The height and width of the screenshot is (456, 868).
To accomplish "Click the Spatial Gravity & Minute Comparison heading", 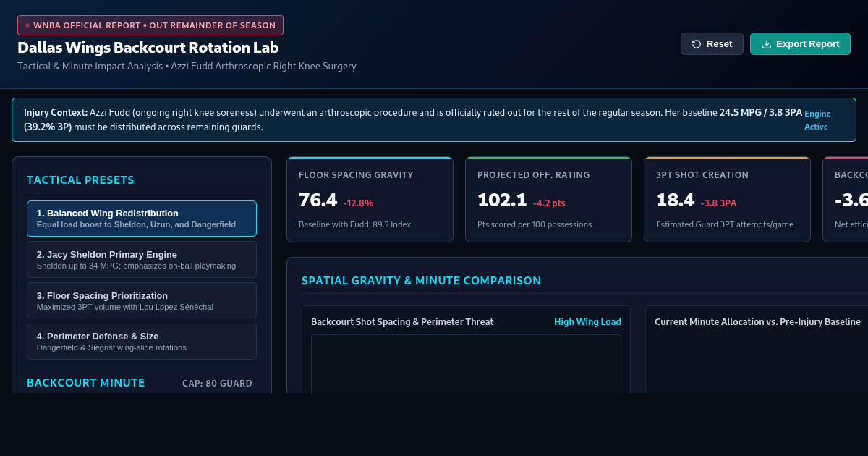I will [421, 281].
